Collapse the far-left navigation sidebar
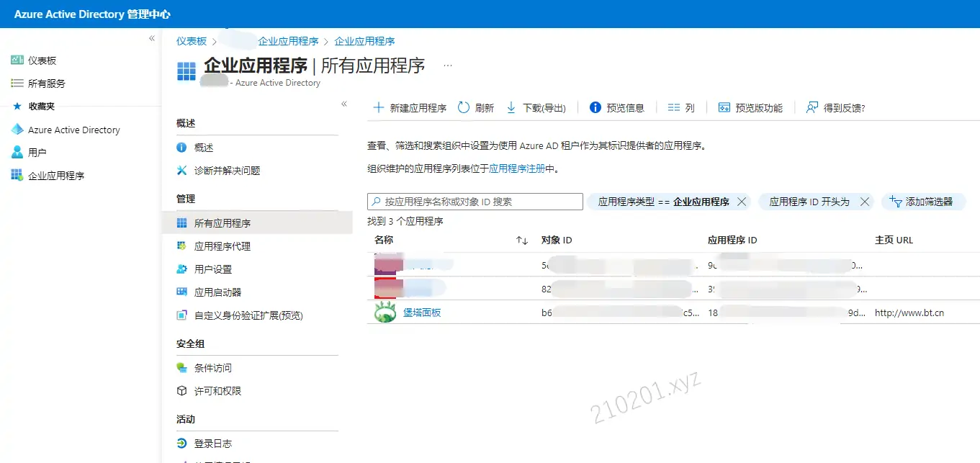 152,38
